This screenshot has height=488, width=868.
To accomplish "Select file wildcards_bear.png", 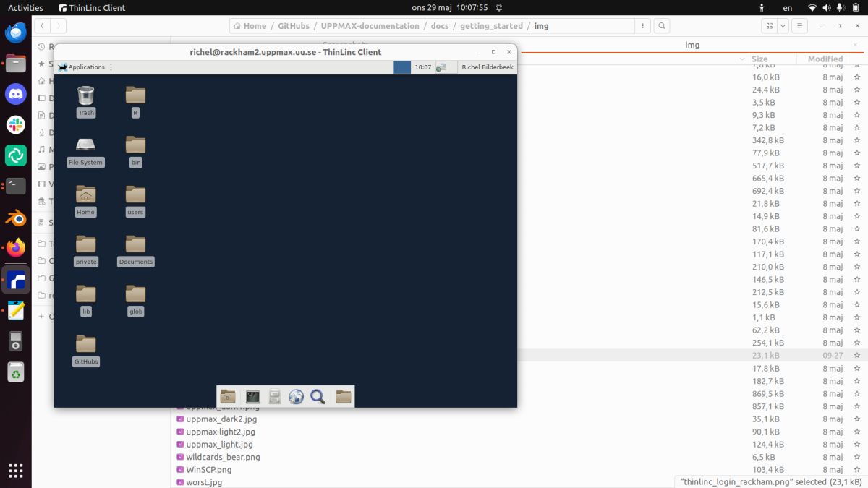I will click(223, 457).
